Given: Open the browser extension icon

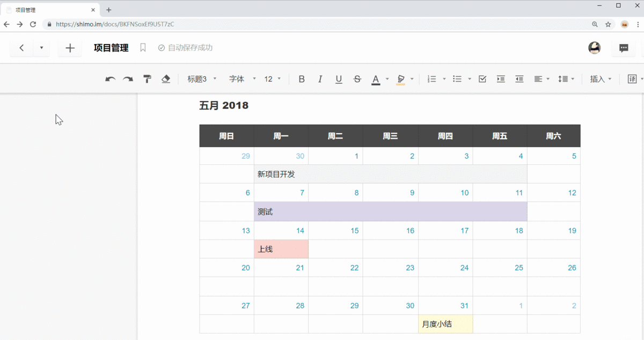Looking at the screenshot, I should (x=625, y=24).
